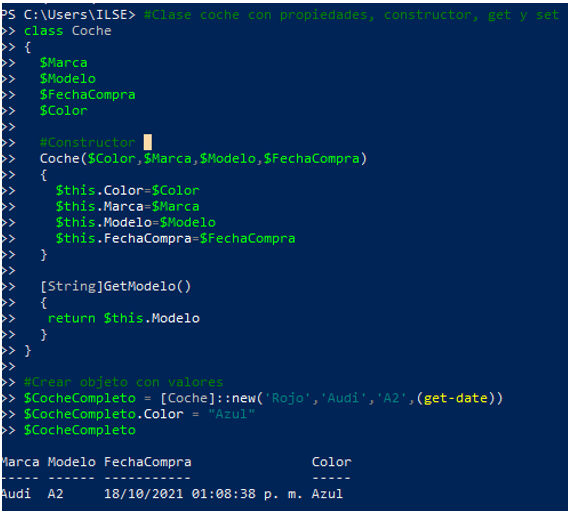
Task: Click the PS C:\Users\ILSE> prompt
Action: pos(68,15)
